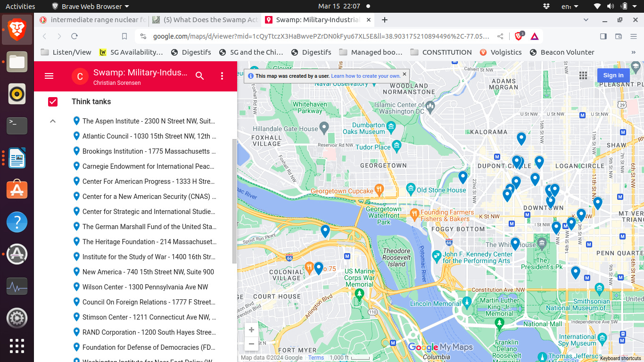The image size is (644, 362).
Task: Open the My Maps hamburger menu
Action: tap(49, 76)
